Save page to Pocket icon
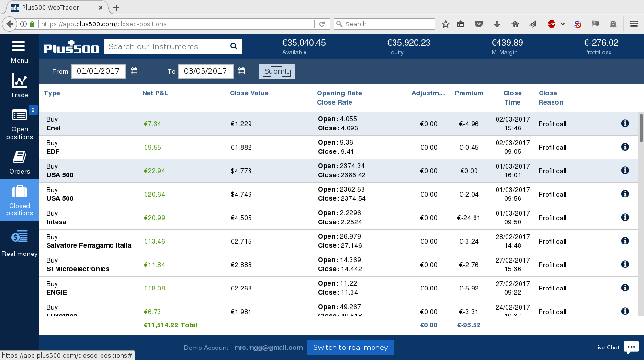Viewport: 644px width, 360px height. click(x=478, y=24)
